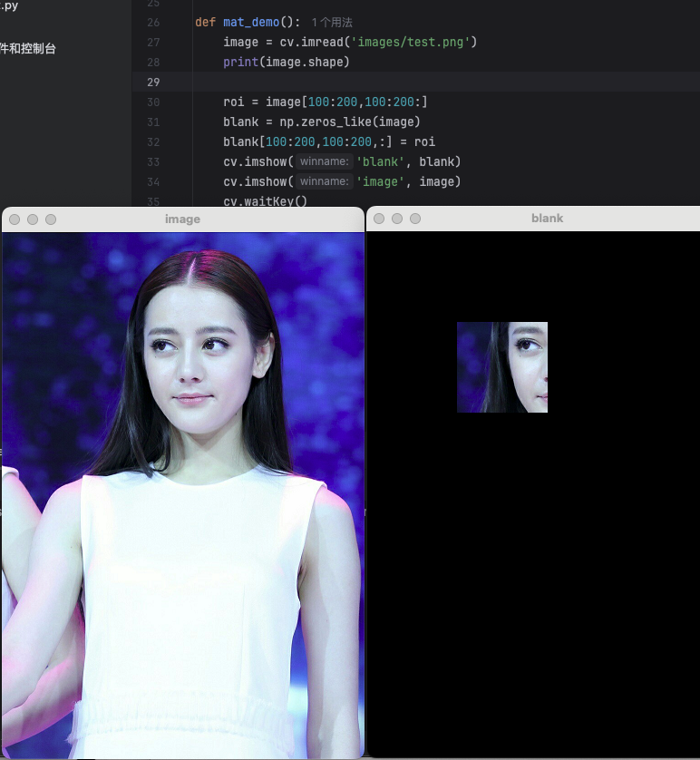Click the winname hint on line 34

[324, 181]
